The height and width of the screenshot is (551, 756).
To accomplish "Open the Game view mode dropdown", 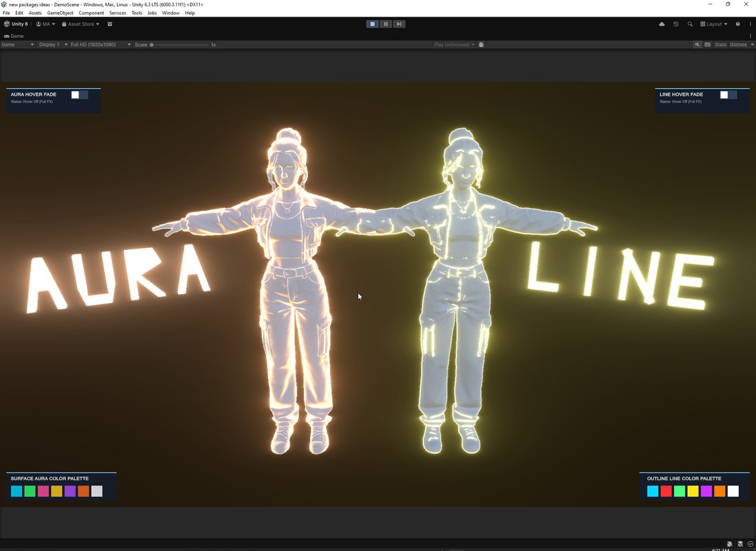I will pyautogui.click(x=17, y=44).
